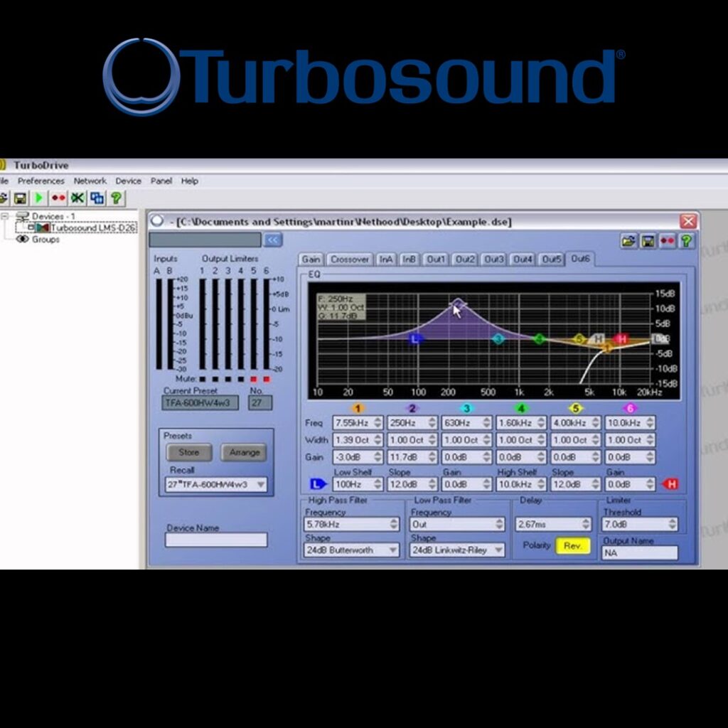Click the Turbosound LMS-D26 device icon
This screenshot has height=728, width=728.
[42, 227]
